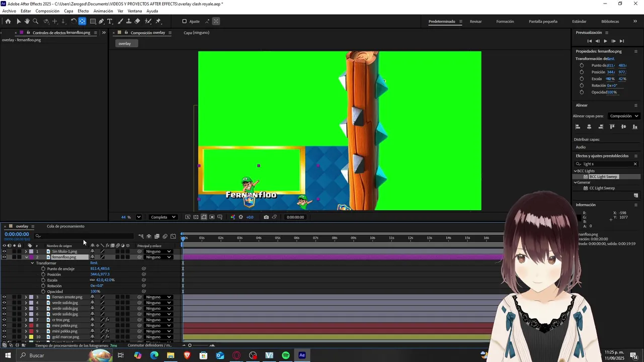Select the Eraser tool
Viewport: 644px width, 362px height.
point(137,21)
